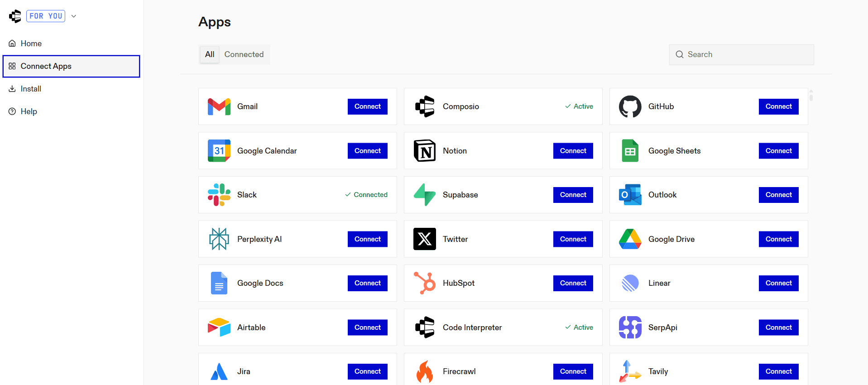
Task: Focus the Search apps input field
Action: [x=742, y=54]
